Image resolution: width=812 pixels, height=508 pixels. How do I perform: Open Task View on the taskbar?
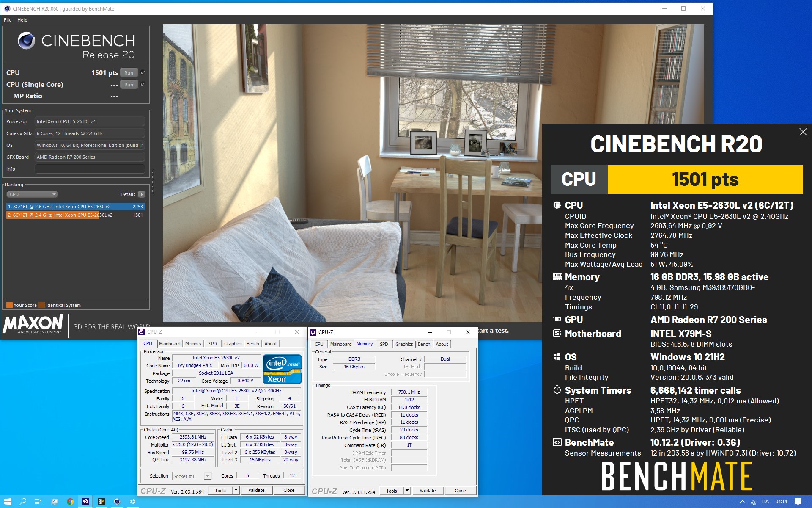pyautogui.click(x=38, y=502)
